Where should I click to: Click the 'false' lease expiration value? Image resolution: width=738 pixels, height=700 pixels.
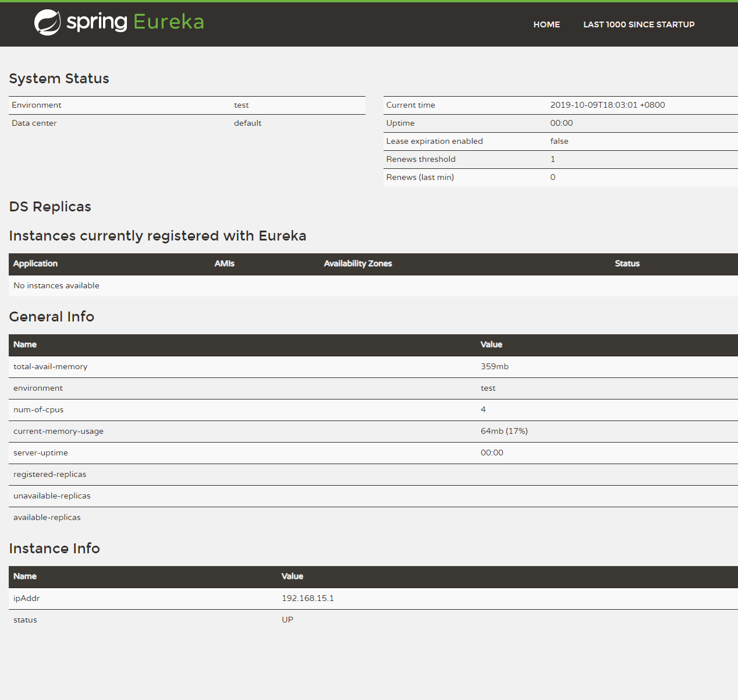pos(559,141)
